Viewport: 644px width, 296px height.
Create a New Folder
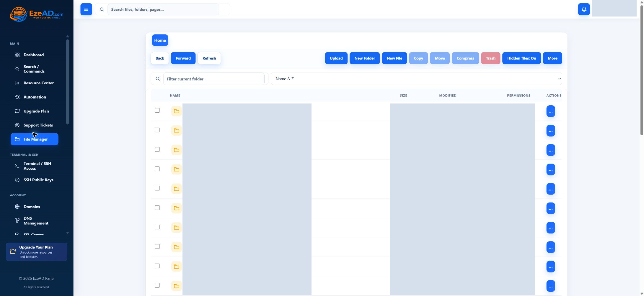[x=365, y=58]
